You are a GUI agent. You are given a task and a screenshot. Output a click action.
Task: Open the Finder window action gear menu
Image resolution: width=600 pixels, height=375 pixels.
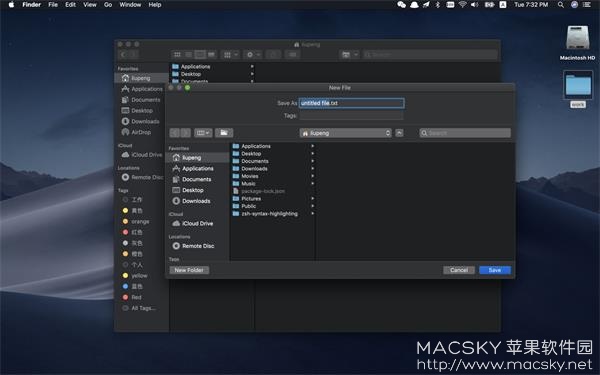click(x=253, y=55)
